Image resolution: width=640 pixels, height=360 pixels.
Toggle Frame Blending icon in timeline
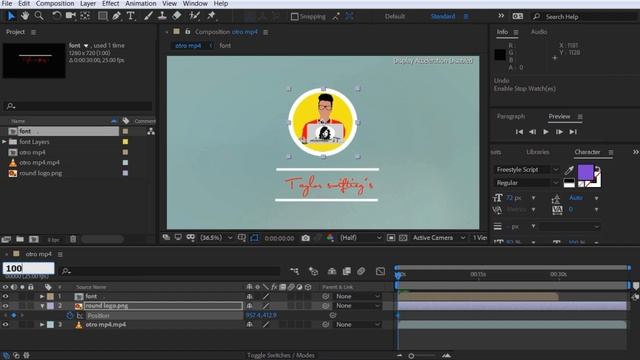click(347, 271)
